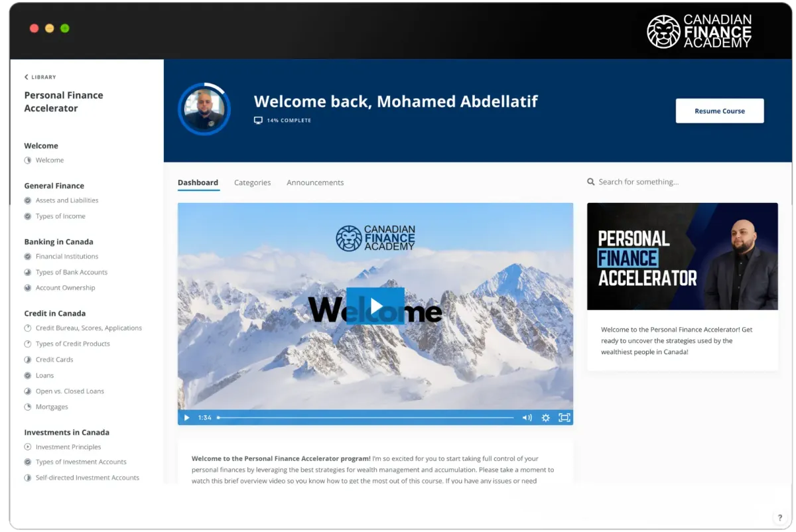Click the Investments in Canada section heading
The height and width of the screenshot is (532, 796).
67,432
